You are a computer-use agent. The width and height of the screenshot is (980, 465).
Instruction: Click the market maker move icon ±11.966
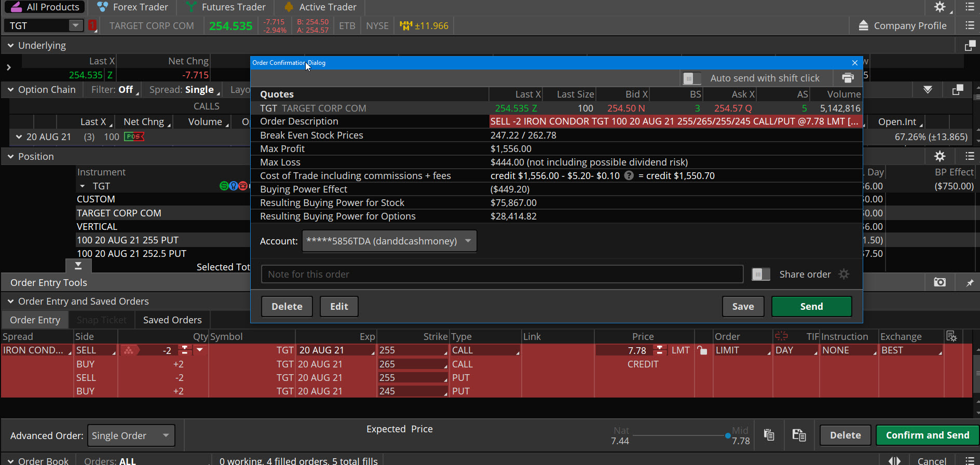point(424,25)
